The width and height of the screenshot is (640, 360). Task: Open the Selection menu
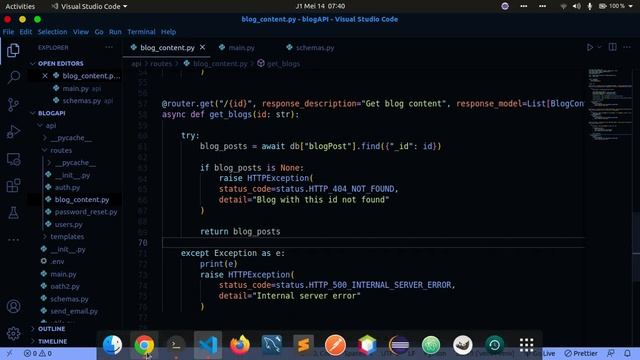[x=52, y=32]
